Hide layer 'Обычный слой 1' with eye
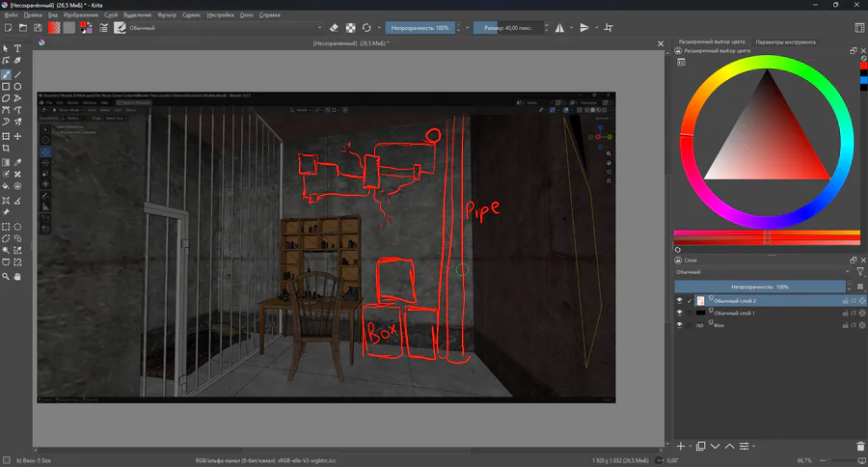868x467 pixels. 680,313
